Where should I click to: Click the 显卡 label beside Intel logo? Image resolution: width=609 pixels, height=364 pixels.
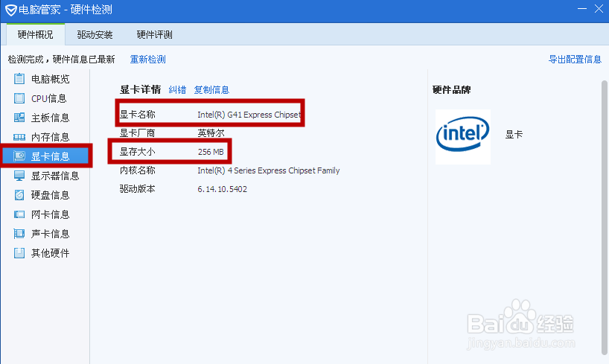click(x=514, y=135)
